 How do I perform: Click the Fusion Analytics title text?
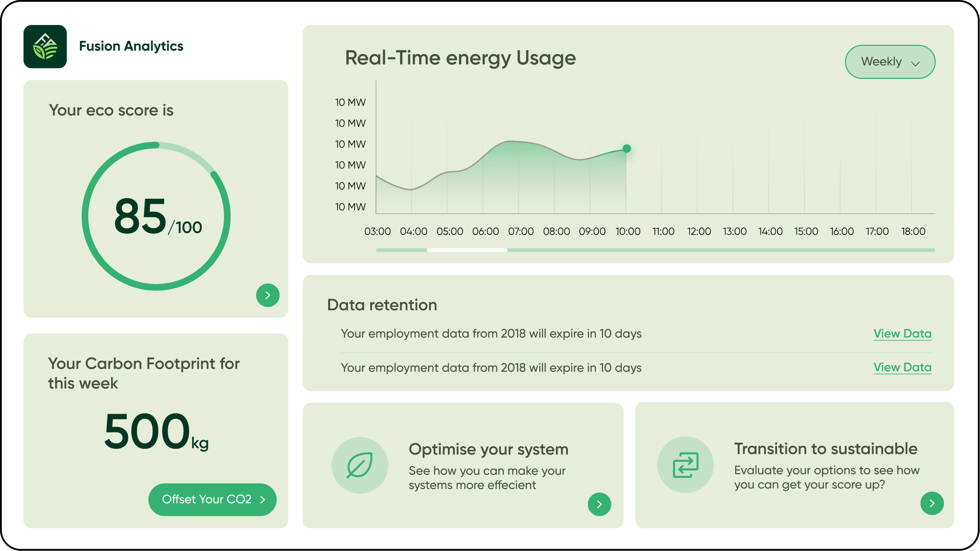[x=131, y=46]
